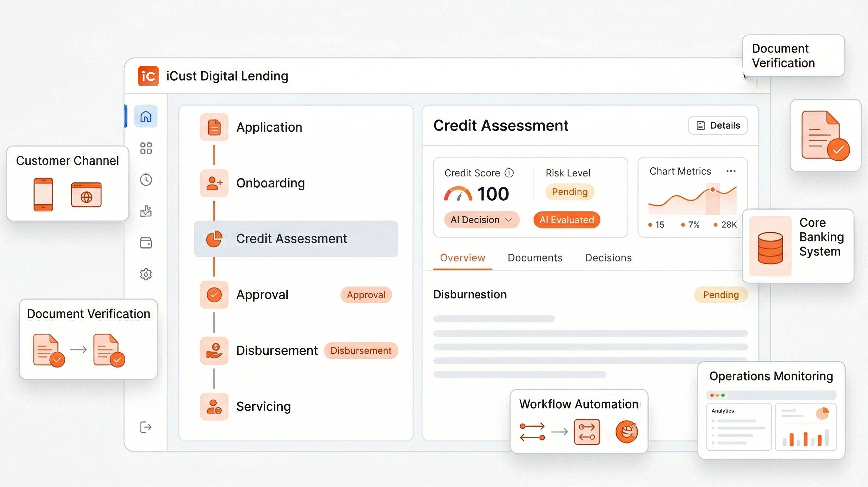This screenshot has width=868, height=487.
Task: Click the Analyties panel in Operations Monitoring
Action: [x=739, y=427]
